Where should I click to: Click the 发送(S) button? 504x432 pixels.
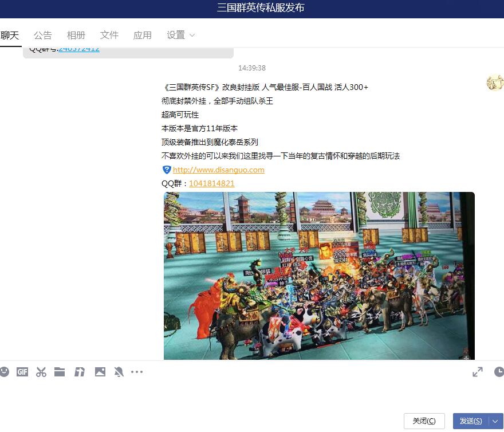coord(471,421)
